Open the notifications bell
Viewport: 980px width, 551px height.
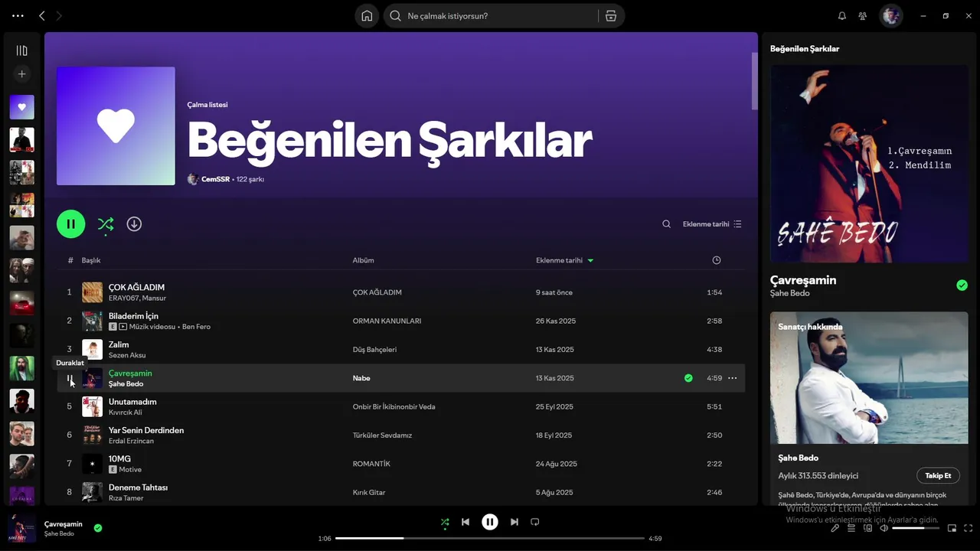(x=842, y=16)
